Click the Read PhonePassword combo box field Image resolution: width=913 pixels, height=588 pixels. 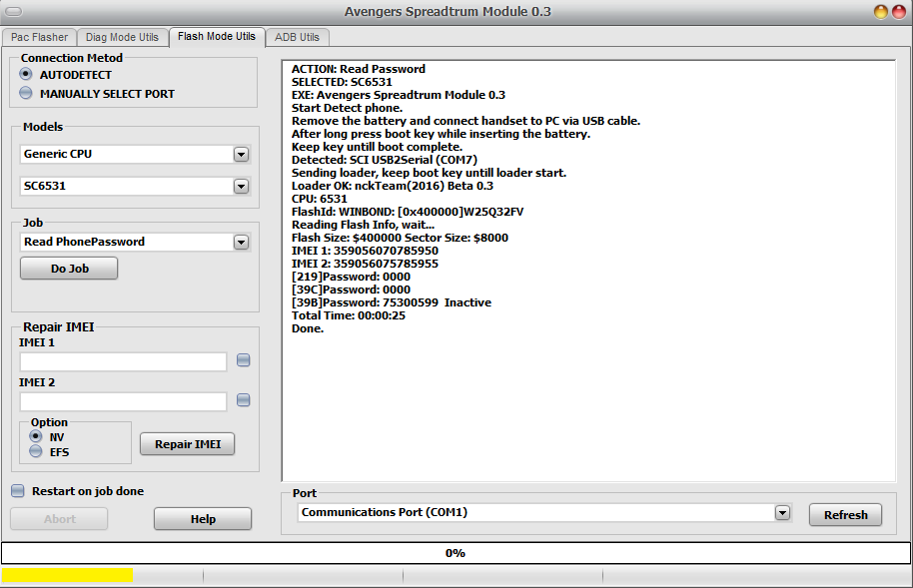(135, 243)
